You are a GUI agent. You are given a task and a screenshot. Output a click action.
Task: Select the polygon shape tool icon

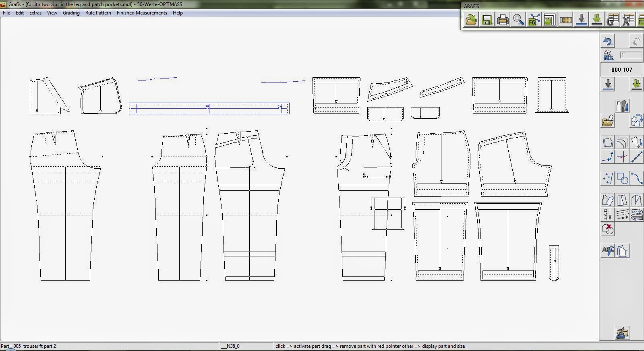click(x=608, y=142)
